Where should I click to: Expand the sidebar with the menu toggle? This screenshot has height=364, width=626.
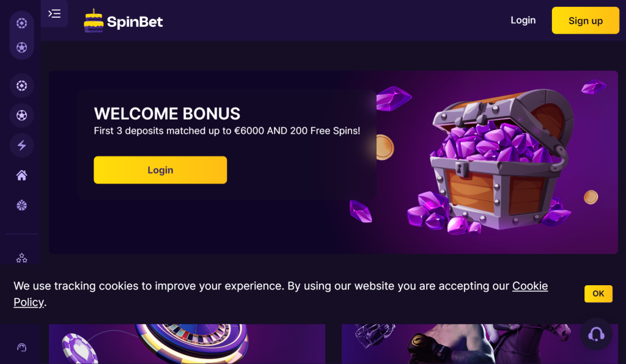[x=54, y=13]
